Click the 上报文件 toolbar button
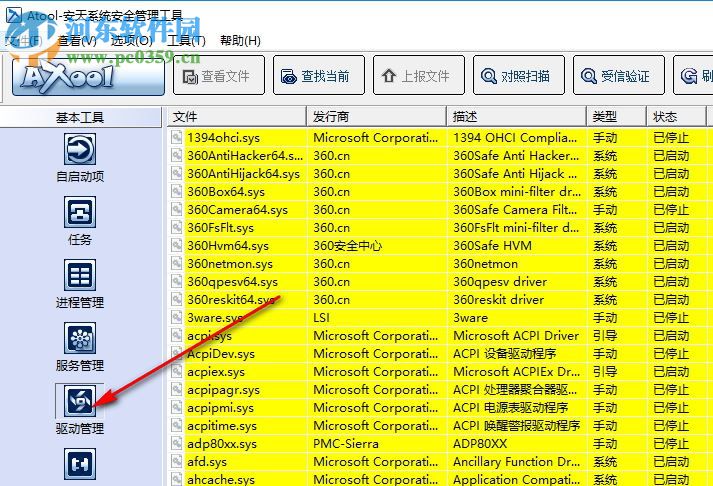Screen dimensions: 713x486 coord(419,75)
